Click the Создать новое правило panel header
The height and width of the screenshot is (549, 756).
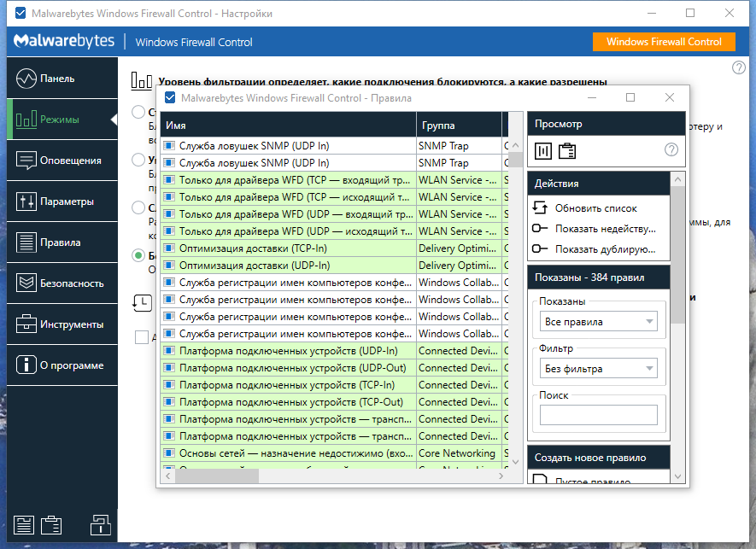[598, 458]
